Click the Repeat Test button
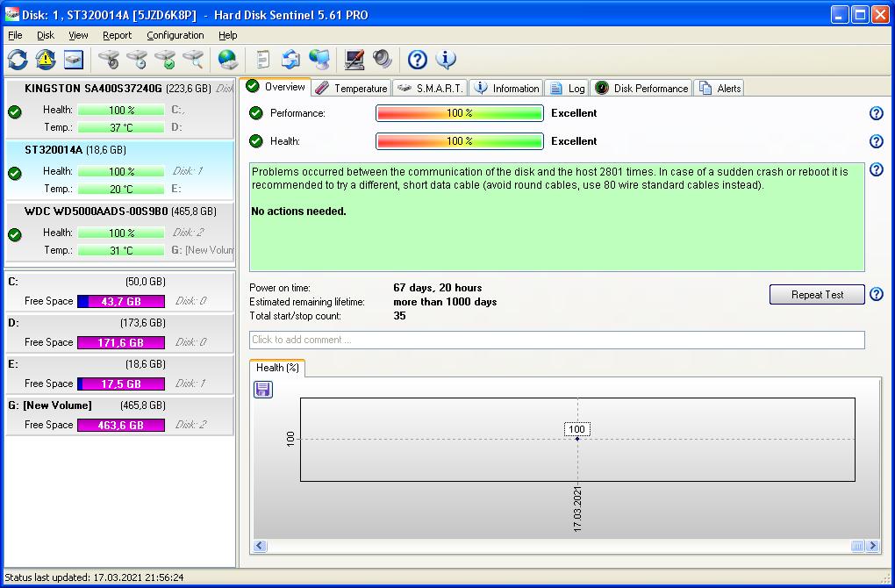This screenshot has height=588, width=895. (817, 295)
